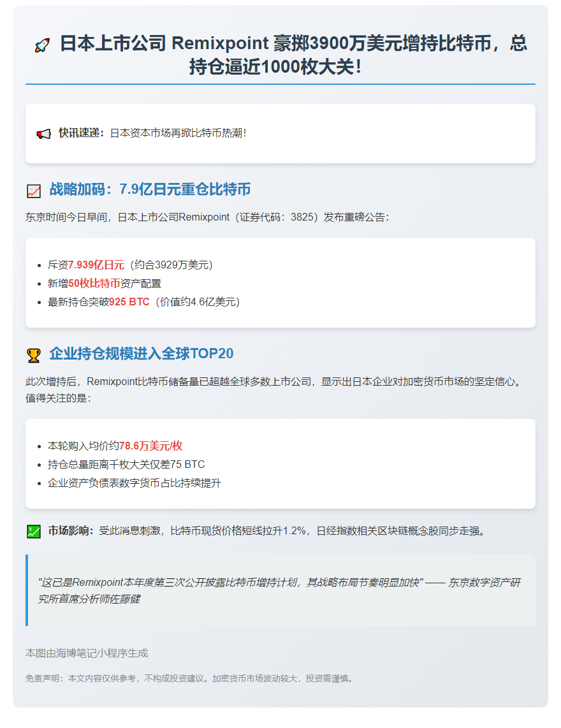Click the heading 企业持仓规模进入全球TOP20
The height and width of the screenshot is (728, 561).
[x=141, y=354]
